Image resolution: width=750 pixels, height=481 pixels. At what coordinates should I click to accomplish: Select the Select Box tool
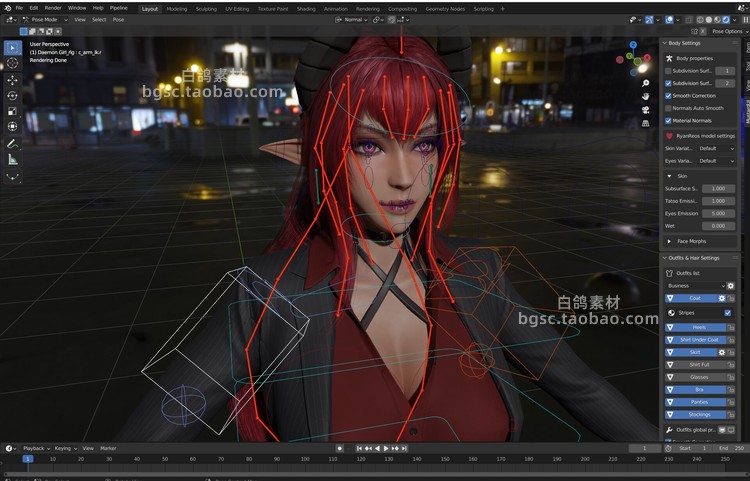[x=12, y=47]
